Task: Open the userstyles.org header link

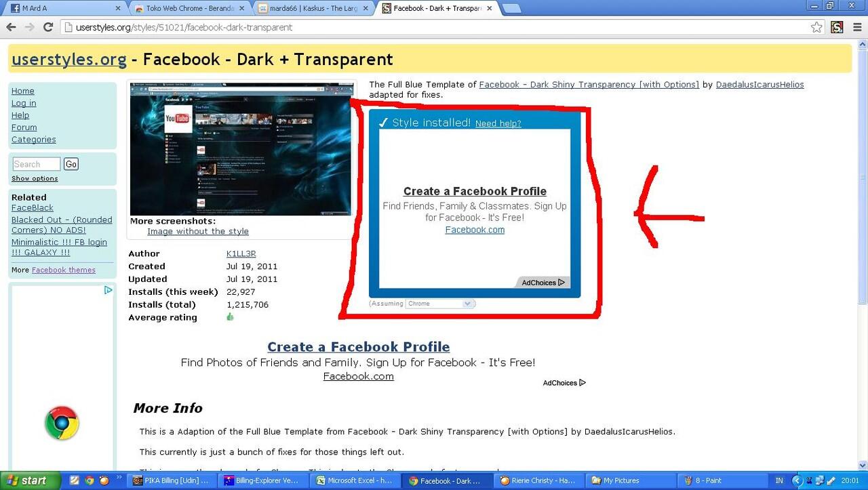Action: tap(69, 59)
